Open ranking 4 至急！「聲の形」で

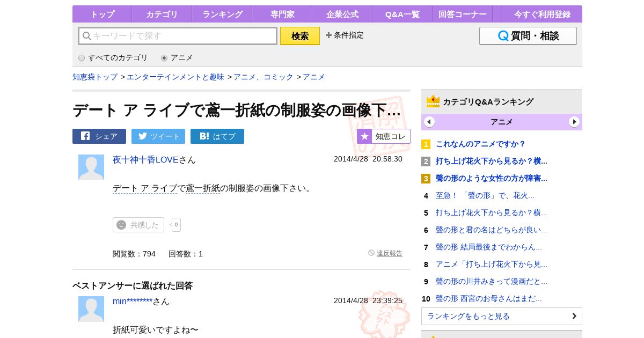(x=485, y=195)
